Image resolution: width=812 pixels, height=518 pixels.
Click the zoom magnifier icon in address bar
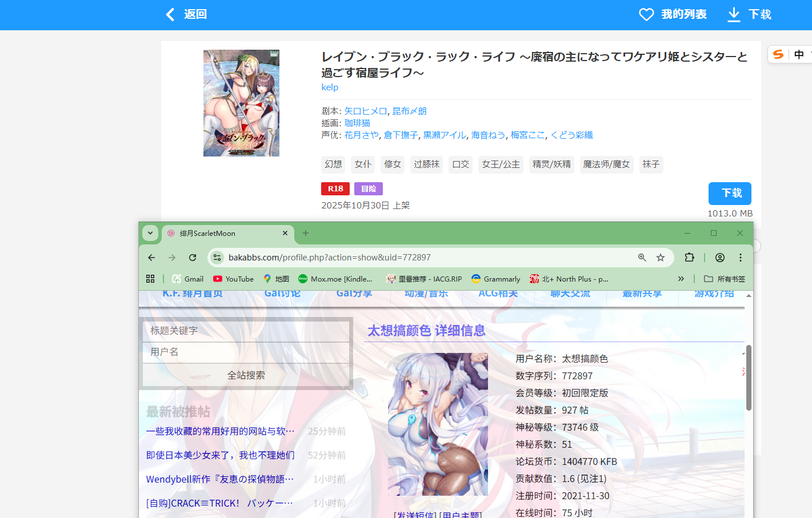(x=642, y=258)
